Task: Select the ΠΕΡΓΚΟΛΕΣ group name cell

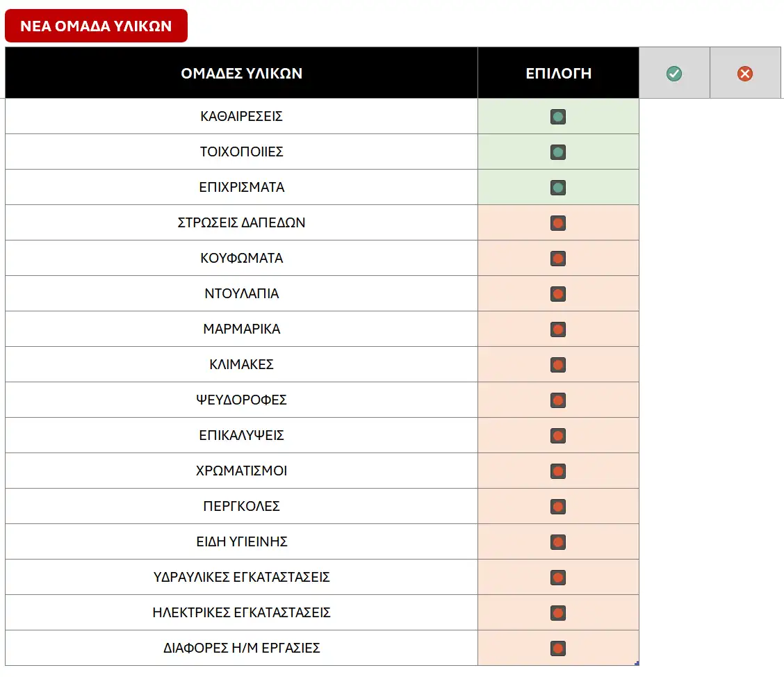Action: click(241, 507)
